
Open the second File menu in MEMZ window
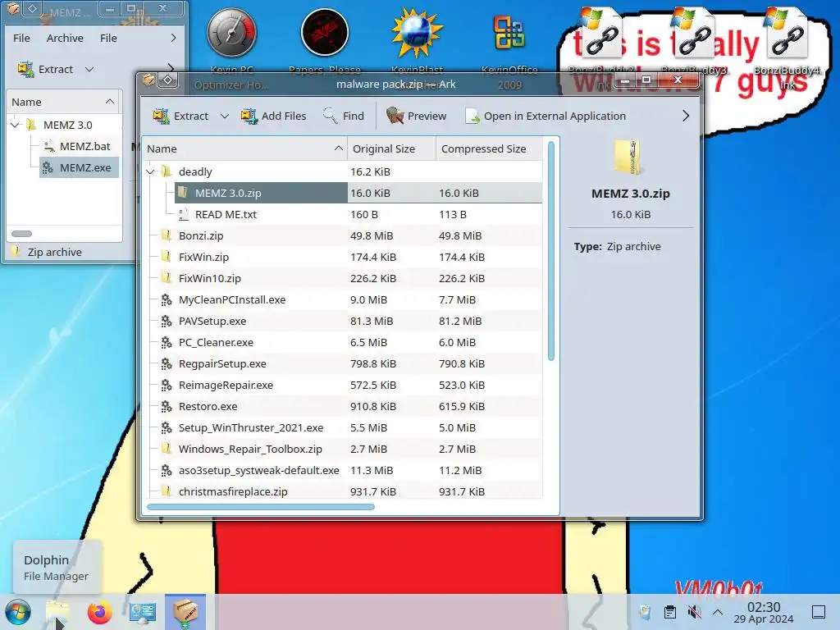108,38
